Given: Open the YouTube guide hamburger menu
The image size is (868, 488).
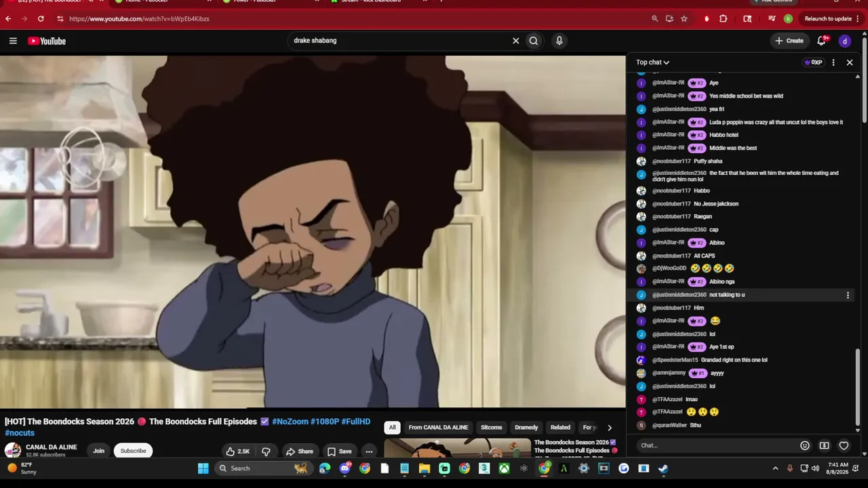Looking at the screenshot, I should 13,41.
